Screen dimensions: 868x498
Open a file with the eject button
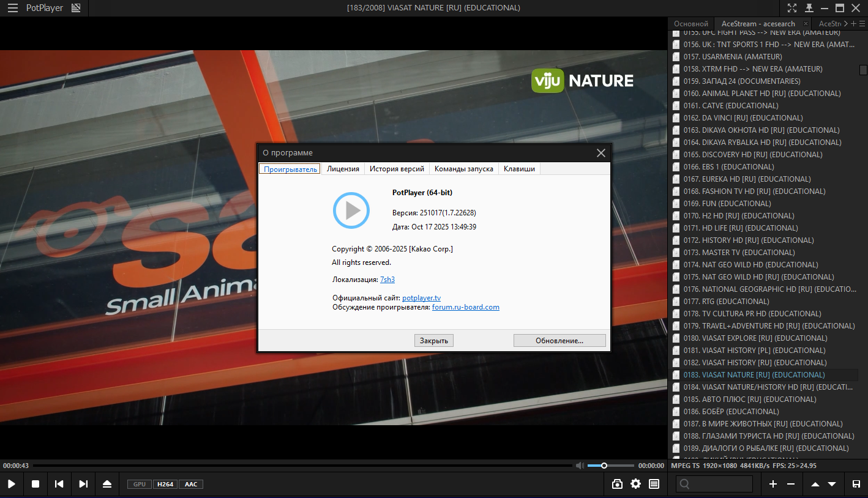(x=107, y=484)
